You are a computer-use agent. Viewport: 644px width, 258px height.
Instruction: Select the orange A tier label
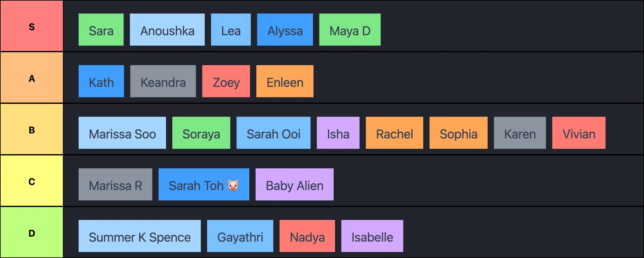click(31, 78)
